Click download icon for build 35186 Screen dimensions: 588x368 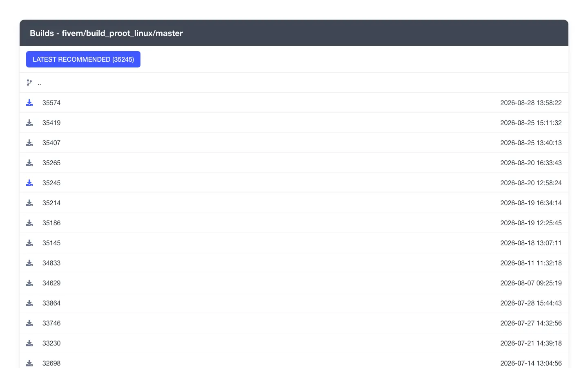point(29,223)
